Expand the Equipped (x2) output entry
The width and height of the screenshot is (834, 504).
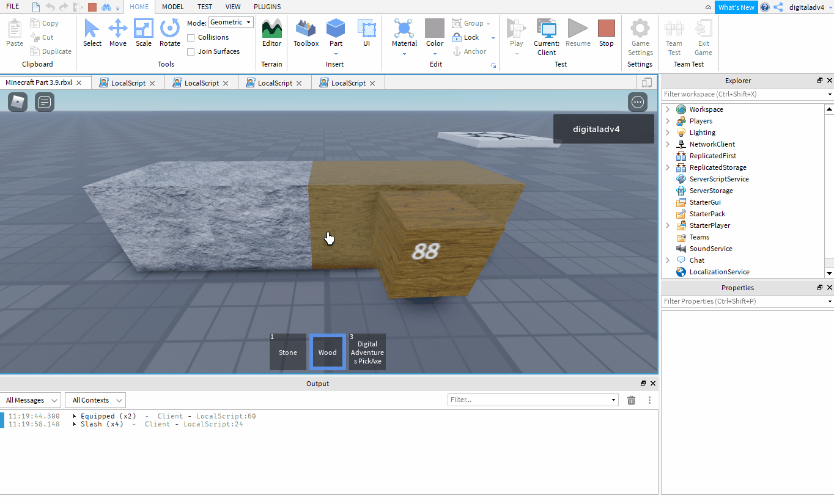pos(75,416)
